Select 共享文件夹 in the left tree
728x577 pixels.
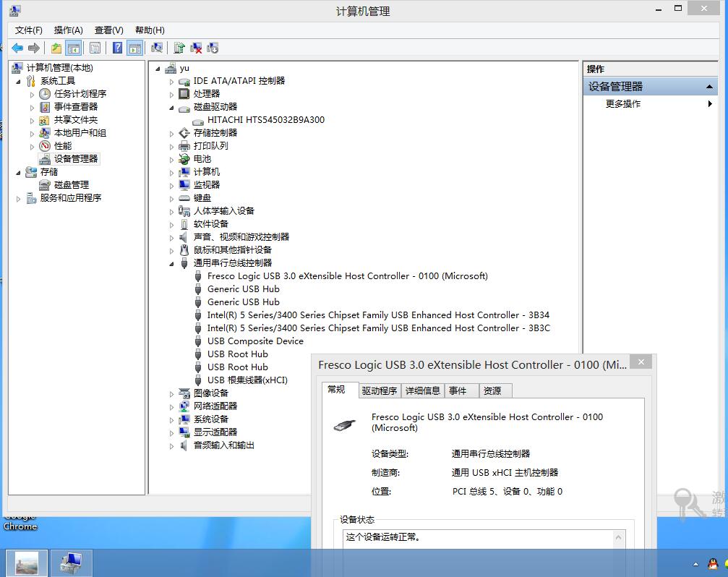[x=76, y=120]
